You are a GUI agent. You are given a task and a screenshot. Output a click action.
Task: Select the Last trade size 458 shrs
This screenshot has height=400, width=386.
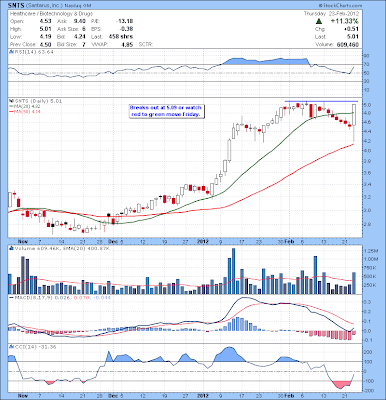click(121, 37)
